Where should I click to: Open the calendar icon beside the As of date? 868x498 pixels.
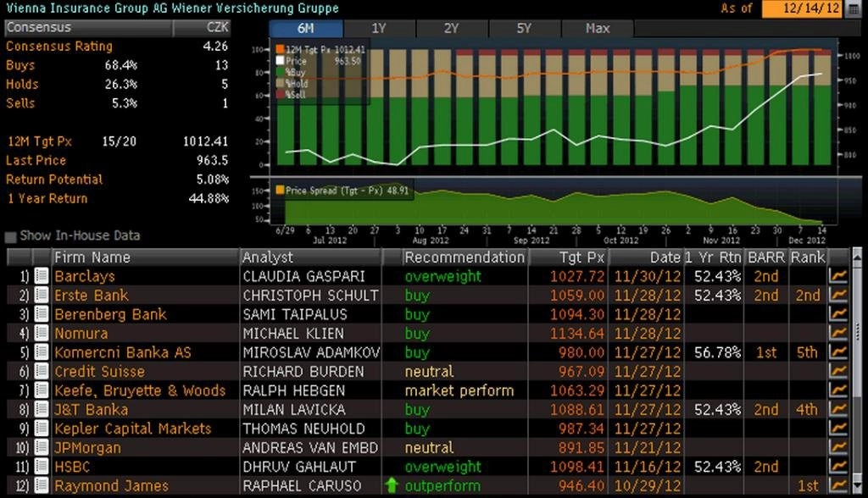point(854,8)
